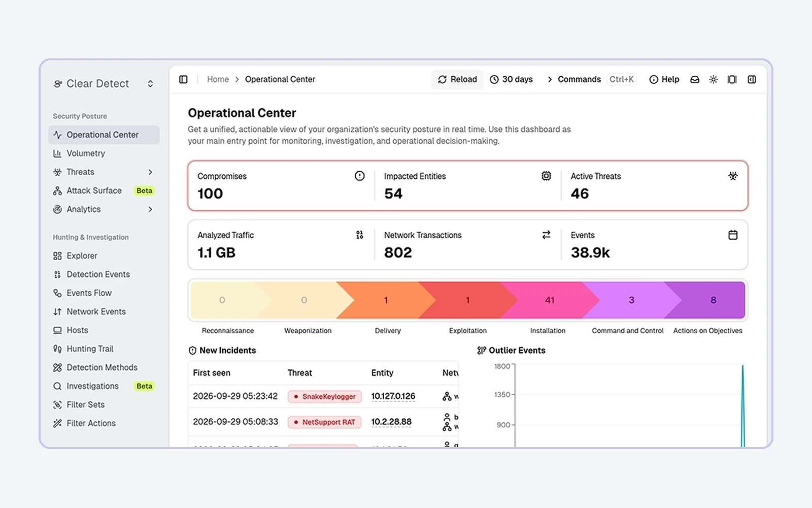The height and width of the screenshot is (508, 812).
Task: Click the Hunting Trail footprints icon
Action: 57,349
